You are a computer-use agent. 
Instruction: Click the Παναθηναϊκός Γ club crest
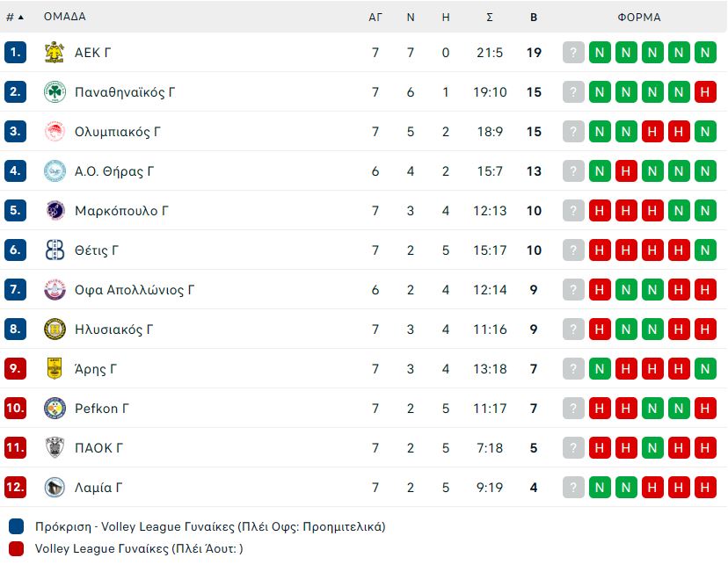[x=55, y=92]
